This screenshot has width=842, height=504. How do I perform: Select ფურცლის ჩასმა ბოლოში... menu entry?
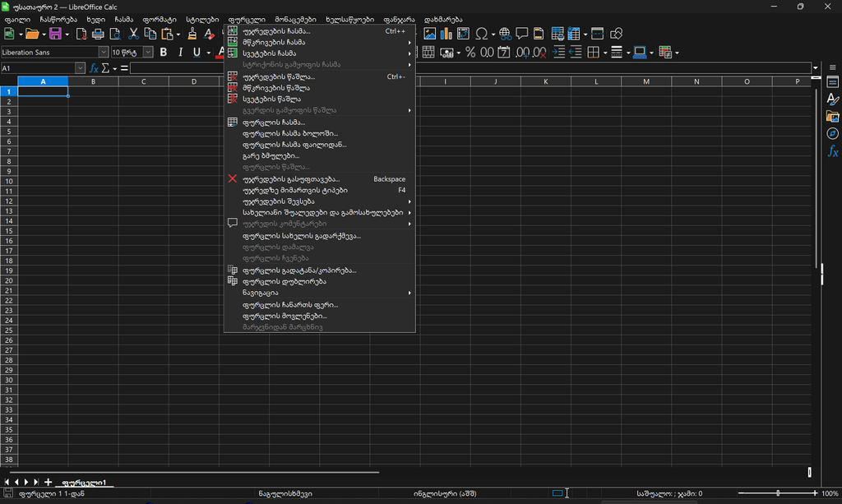(320, 134)
